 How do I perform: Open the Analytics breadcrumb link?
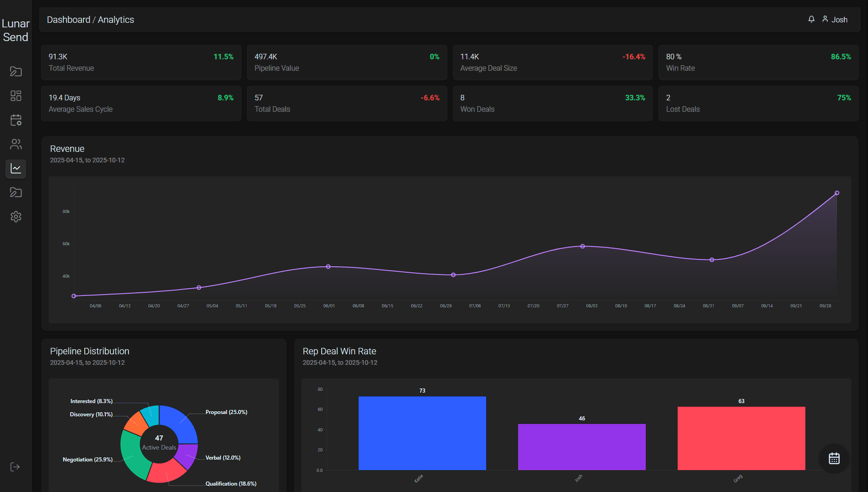(116, 20)
